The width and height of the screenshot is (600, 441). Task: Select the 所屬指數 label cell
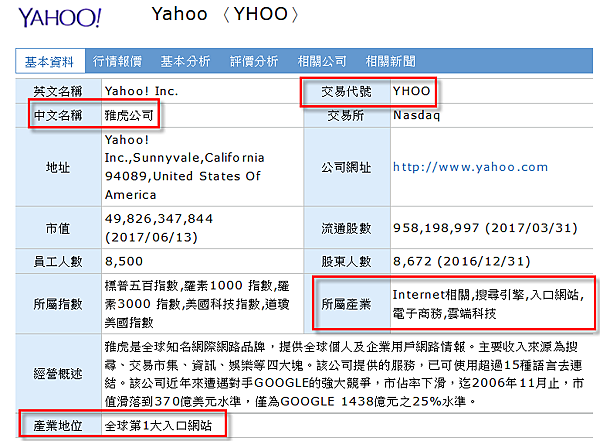58,304
